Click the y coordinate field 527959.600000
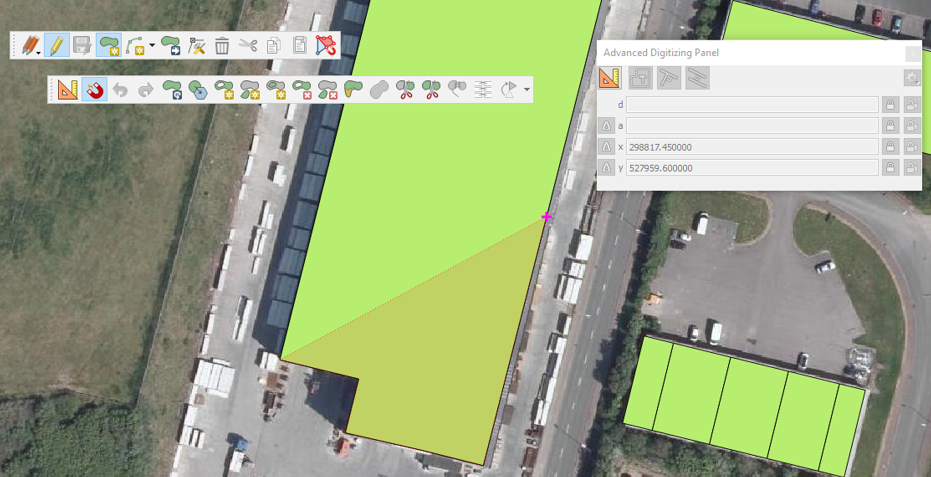Image resolution: width=931 pixels, height=477 pixels. click(x=752, y=168)
